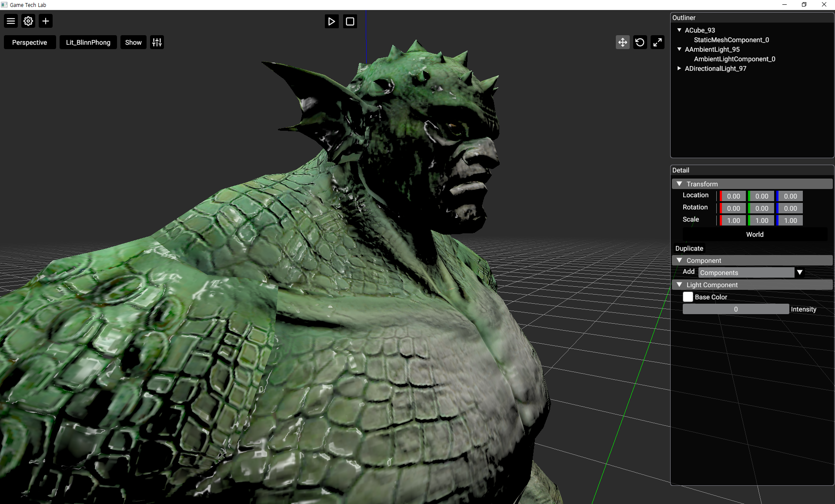Click the Show flags button
Image resolution: width=835 pixels, height=504 pixels.
click(x=133, y=42)
